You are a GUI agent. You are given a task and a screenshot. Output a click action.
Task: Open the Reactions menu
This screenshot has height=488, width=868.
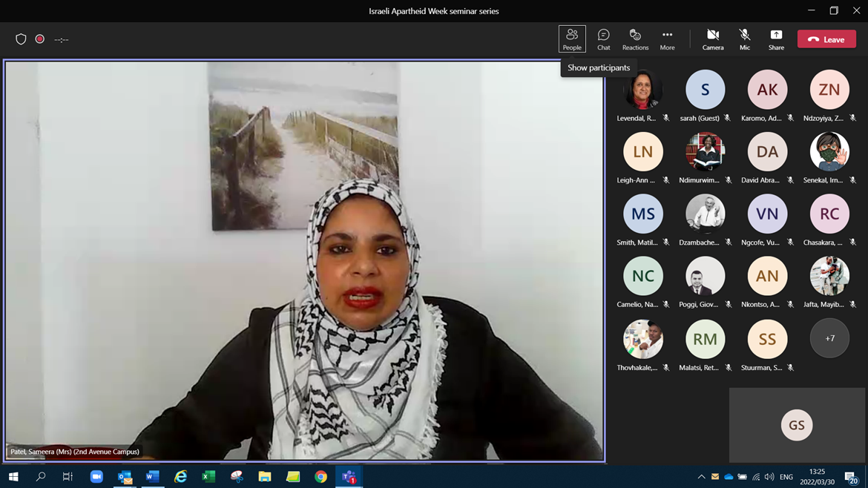(635, 39)
